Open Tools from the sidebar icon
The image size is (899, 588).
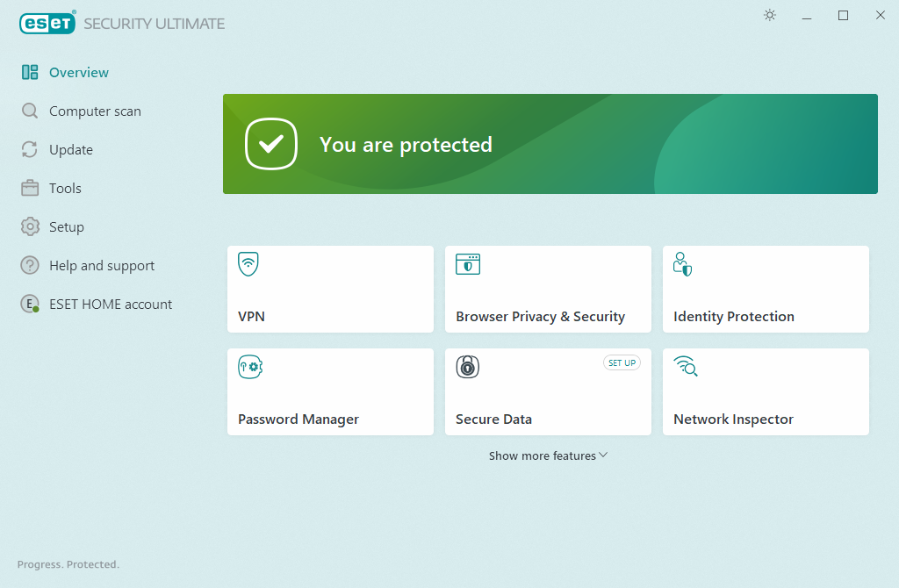[x=29, y=188]
